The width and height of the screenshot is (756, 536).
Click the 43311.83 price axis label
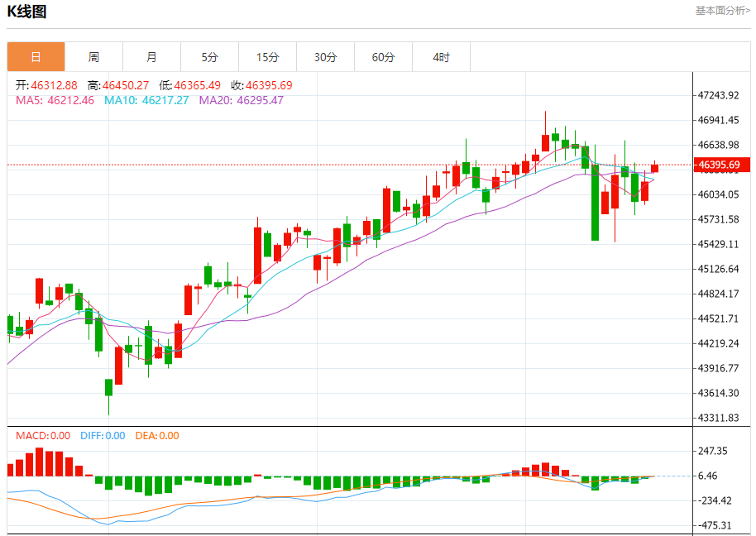[719, 418]
